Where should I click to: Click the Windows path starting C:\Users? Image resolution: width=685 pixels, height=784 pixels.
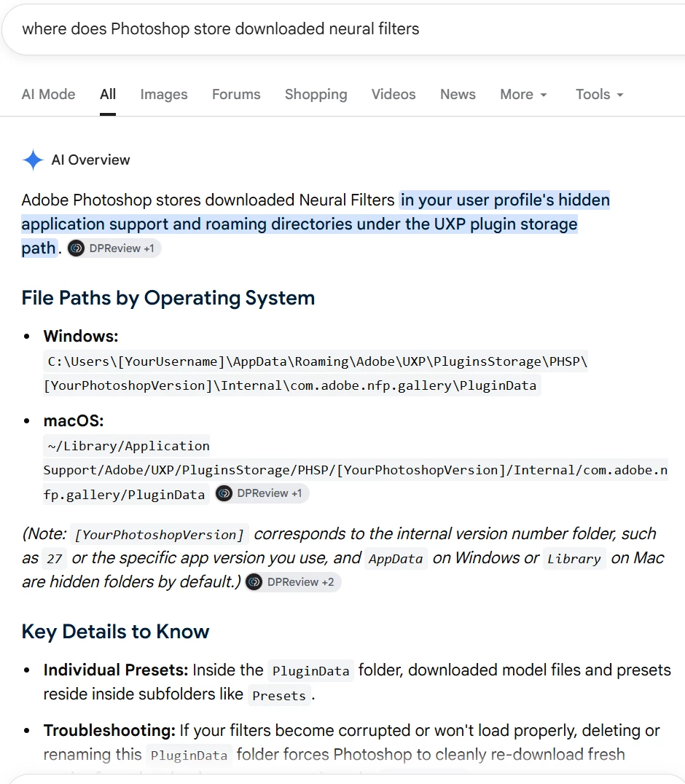316,374
